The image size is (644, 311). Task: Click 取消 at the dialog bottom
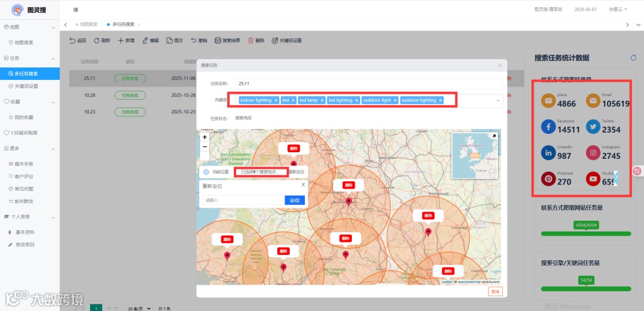pos(496,292)
